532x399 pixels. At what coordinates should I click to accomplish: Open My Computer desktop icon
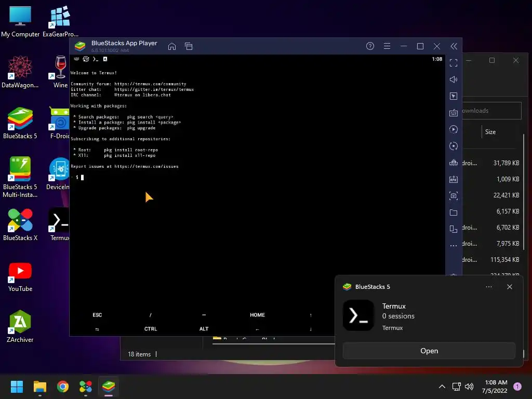tap(20, 21)
